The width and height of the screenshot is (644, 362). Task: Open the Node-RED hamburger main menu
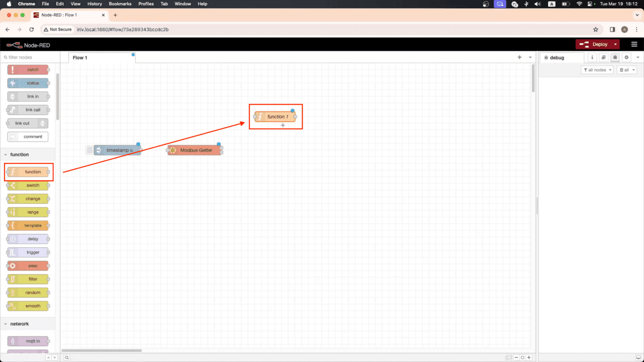pos(634,45)
